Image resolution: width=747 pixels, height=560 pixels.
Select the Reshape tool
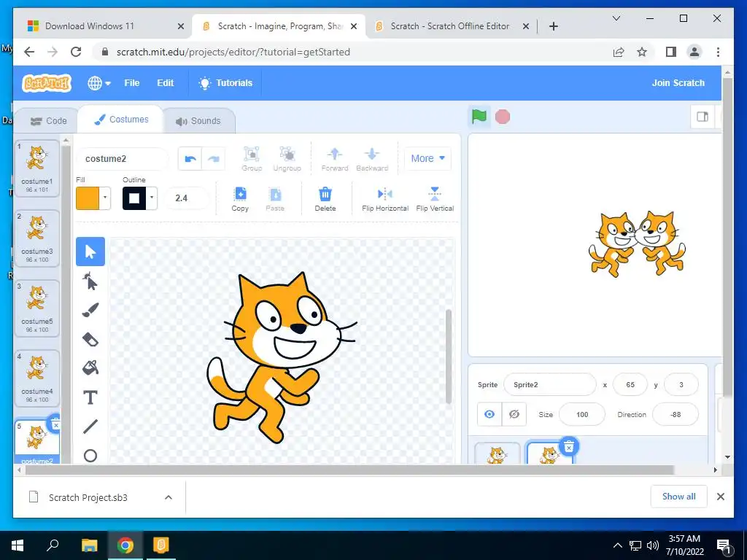[90, 281]
